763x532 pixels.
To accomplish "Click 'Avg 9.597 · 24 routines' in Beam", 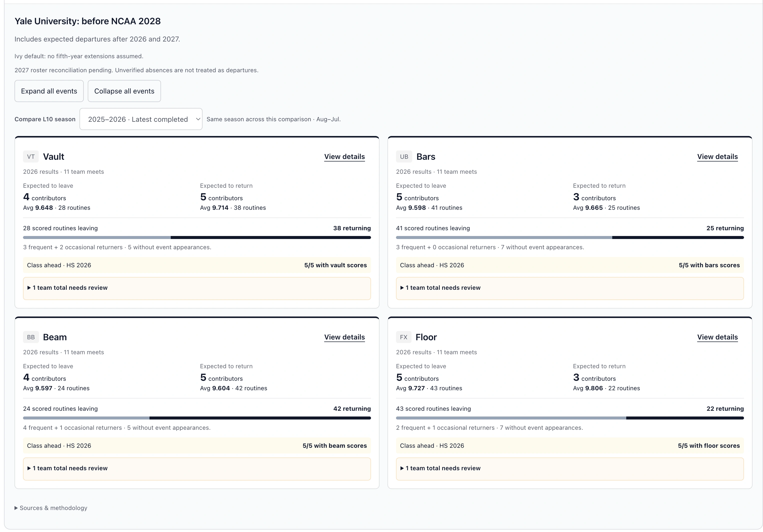I will [x=56, y=388].
